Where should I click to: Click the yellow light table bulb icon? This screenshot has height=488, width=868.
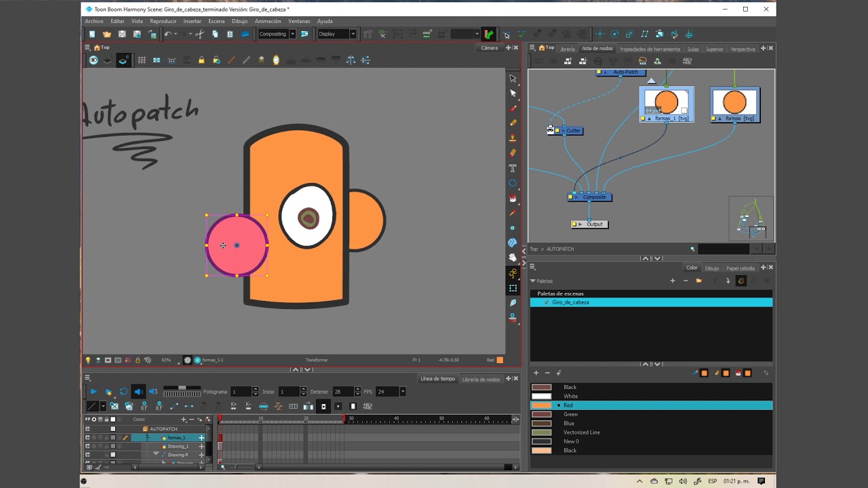87,360
